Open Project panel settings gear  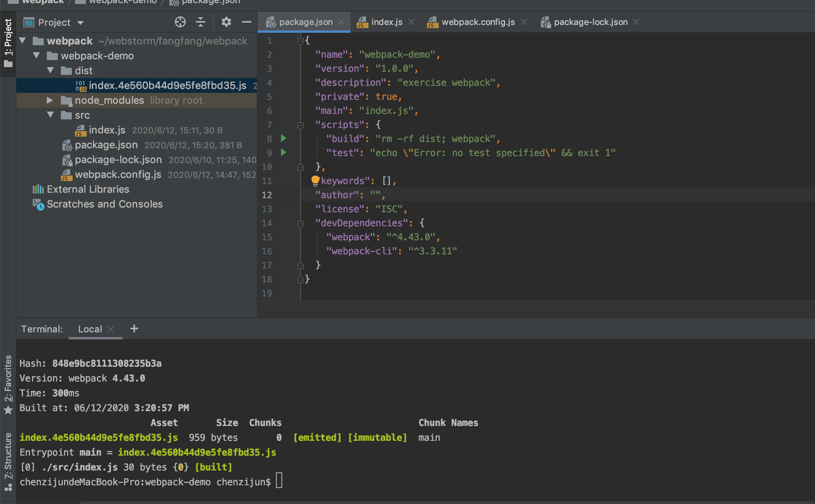click(x=226, y=22)
